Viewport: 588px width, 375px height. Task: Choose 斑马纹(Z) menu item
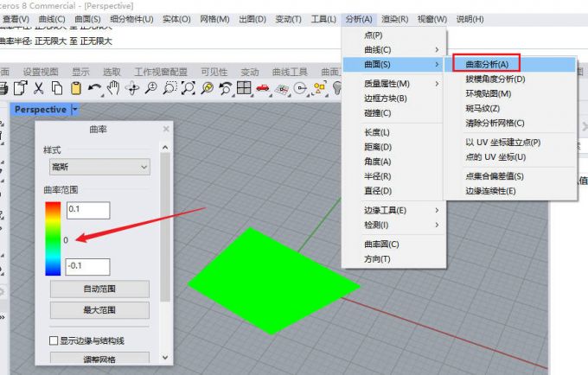pos(483,108)
